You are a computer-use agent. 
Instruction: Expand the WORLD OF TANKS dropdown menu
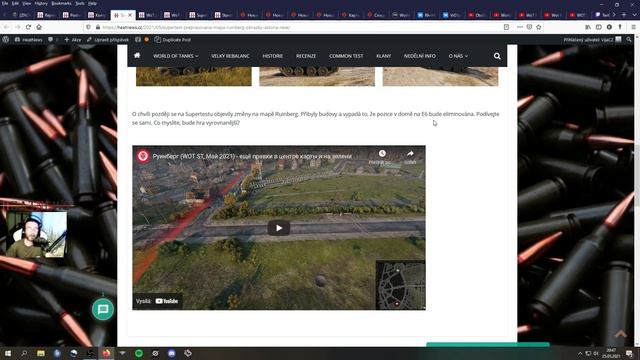[x=176, y=56]
